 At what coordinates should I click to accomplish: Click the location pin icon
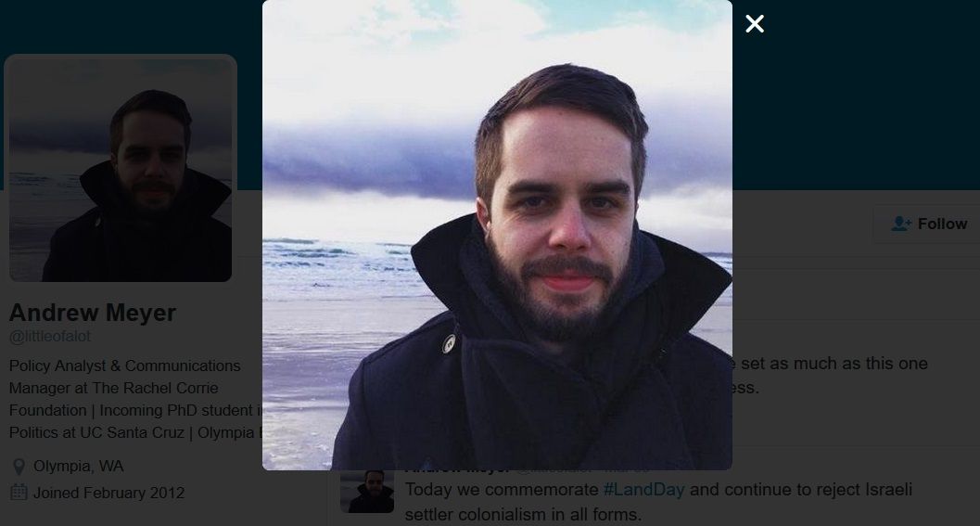19,467
